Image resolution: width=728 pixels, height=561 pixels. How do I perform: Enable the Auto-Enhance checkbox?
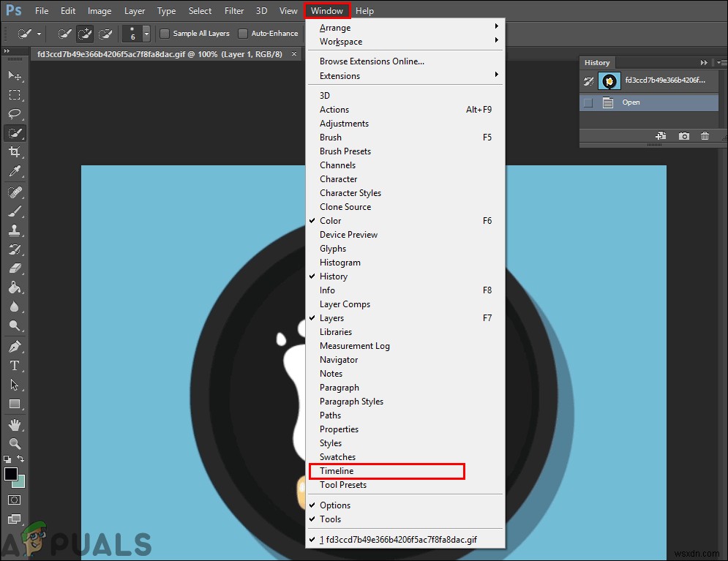[241, 33]
